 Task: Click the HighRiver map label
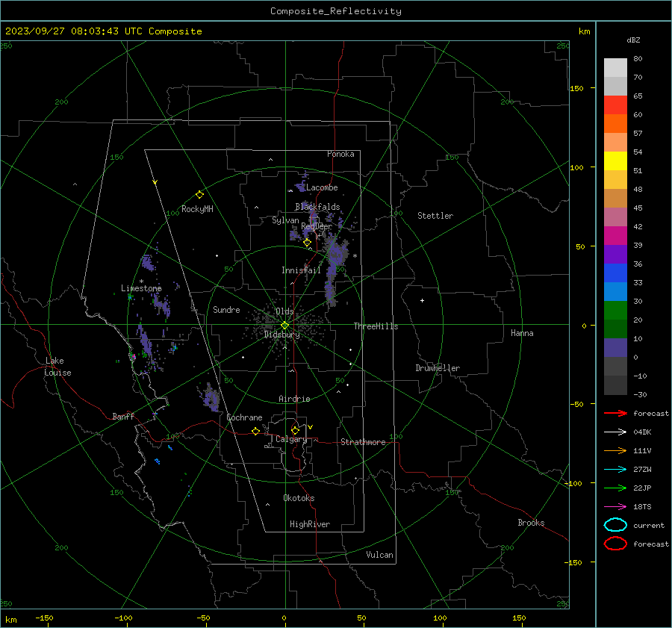[310, 524]
